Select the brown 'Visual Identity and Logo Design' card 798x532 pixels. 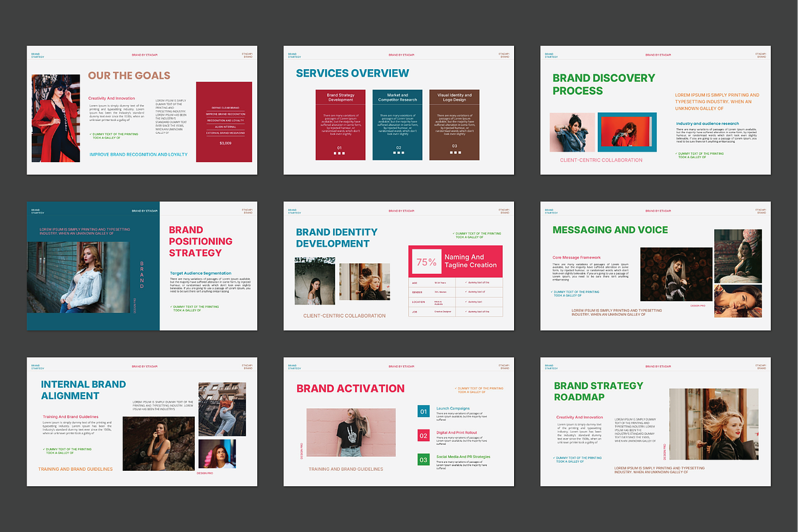coord(454,125)
